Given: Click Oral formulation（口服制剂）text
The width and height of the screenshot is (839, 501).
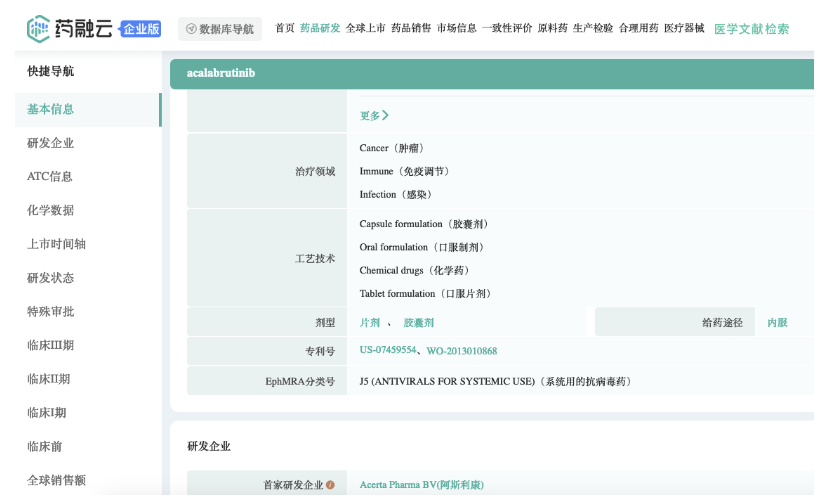Looking at the screenshot, I should coord(422,247).
